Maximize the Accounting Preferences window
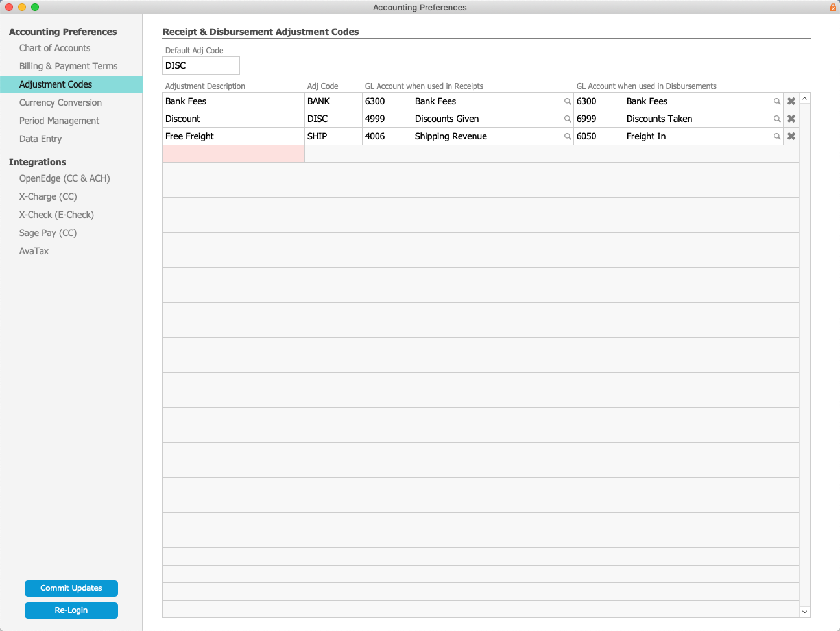Screen dimensions: 840x631 35,7
